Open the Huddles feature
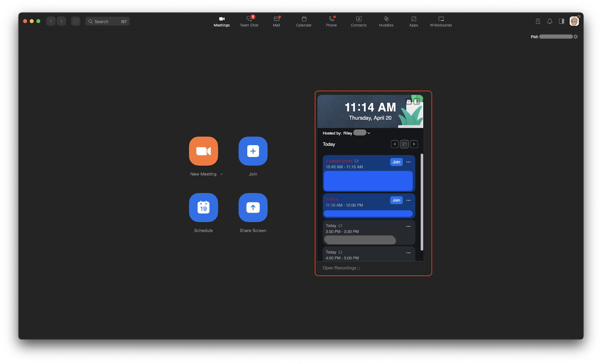Viewport: 602px width, 364px height. (386, 21)
